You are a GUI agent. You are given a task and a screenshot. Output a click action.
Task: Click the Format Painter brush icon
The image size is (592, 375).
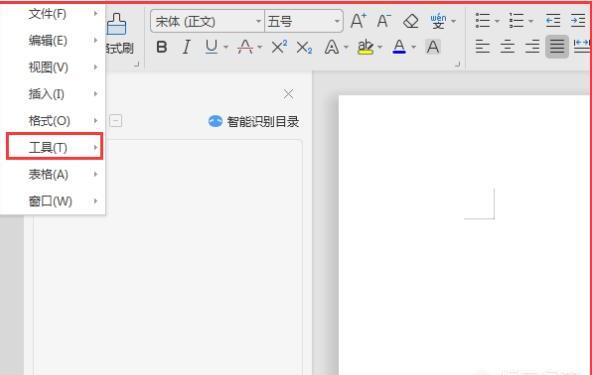click(x=117, y=25)
